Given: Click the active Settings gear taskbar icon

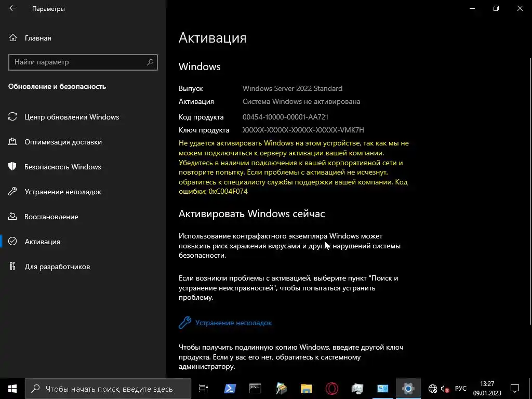Looking at the screenshot, I should pyautogui.click(x=408, y=389).
